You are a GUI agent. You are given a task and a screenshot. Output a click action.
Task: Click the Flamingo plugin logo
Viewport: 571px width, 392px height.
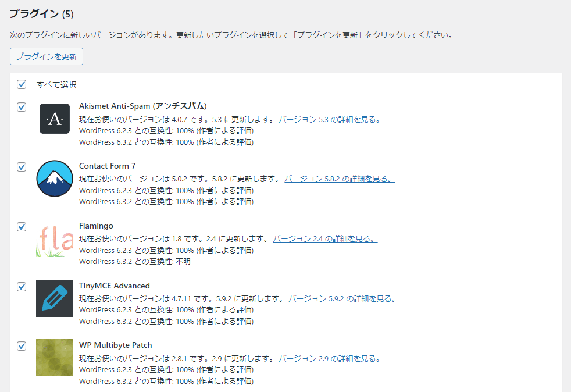point(55,241)
